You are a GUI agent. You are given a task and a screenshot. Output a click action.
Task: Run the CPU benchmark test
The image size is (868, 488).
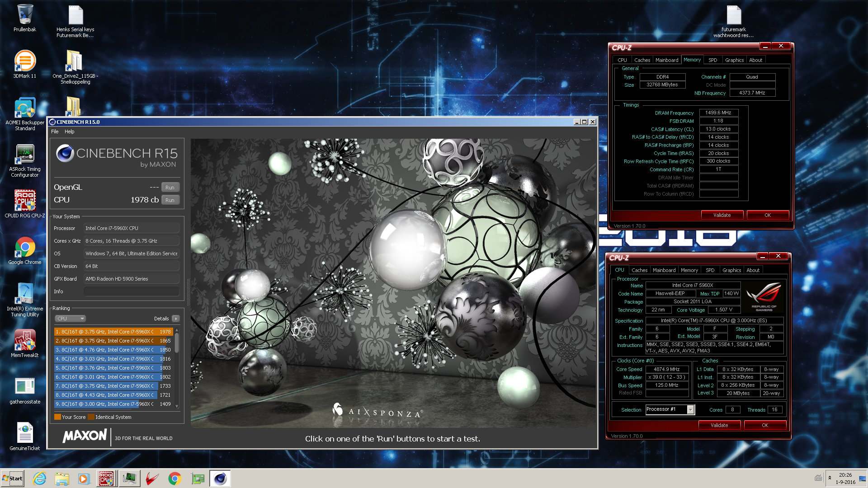tap(170, 200)
